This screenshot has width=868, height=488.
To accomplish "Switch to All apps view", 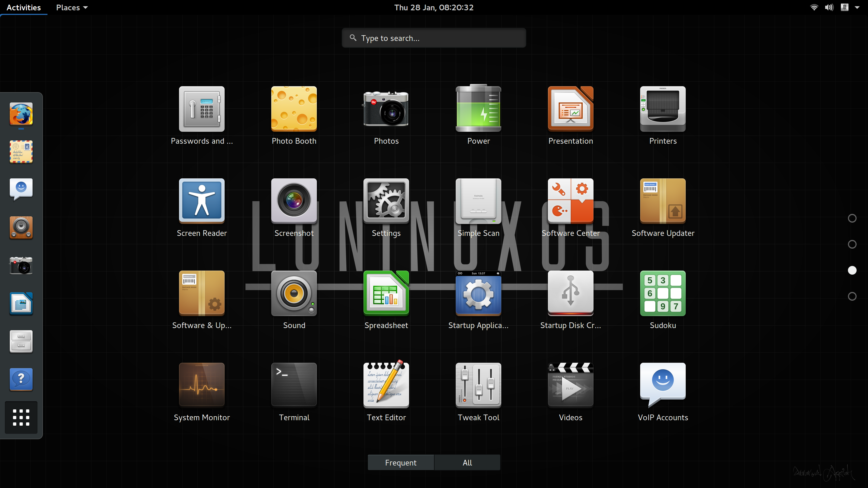I will click(x=467, y=463).
